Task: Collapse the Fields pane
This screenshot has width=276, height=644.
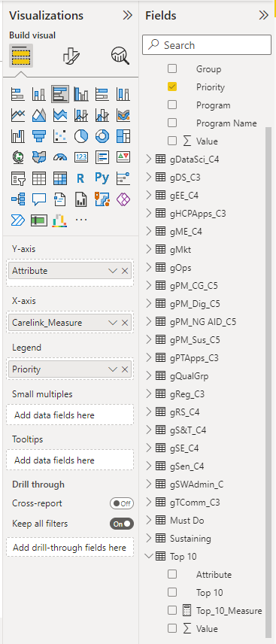Action: click(264, 16)
